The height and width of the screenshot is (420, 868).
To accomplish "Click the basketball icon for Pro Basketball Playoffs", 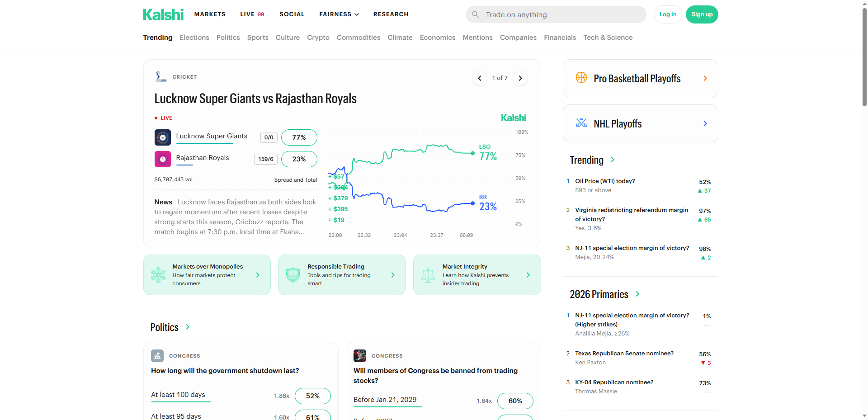I will [581, 78].
